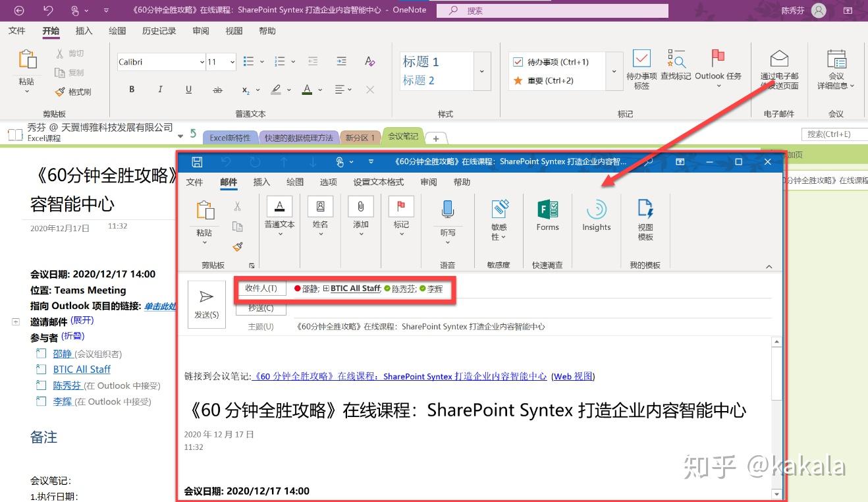Screen dimensions: 868x502
Task: Open the Web 视图 link in email body
Action: click(573, 376)
